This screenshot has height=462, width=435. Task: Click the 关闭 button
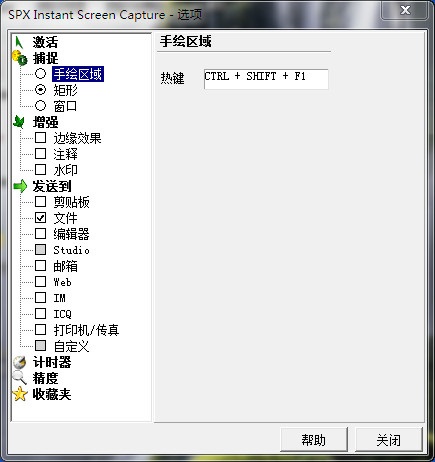pyautogui.click(x=389, y=440)
